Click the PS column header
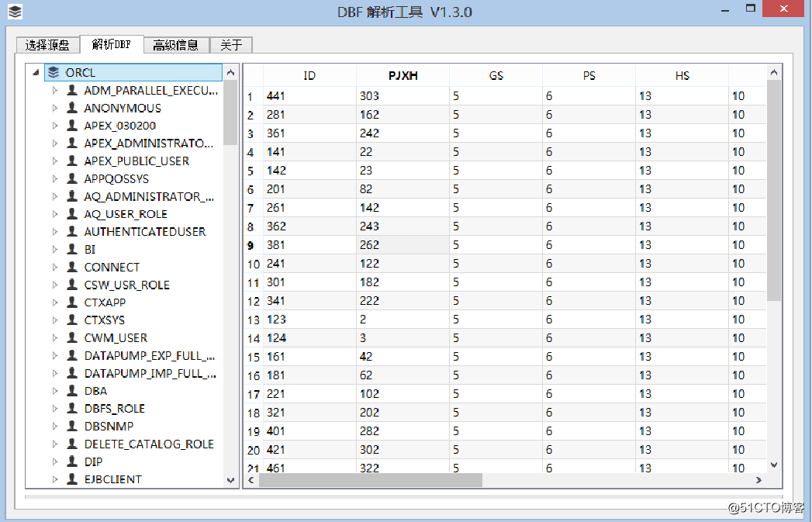This screenshot has height=522, width=812. point(589,75)
